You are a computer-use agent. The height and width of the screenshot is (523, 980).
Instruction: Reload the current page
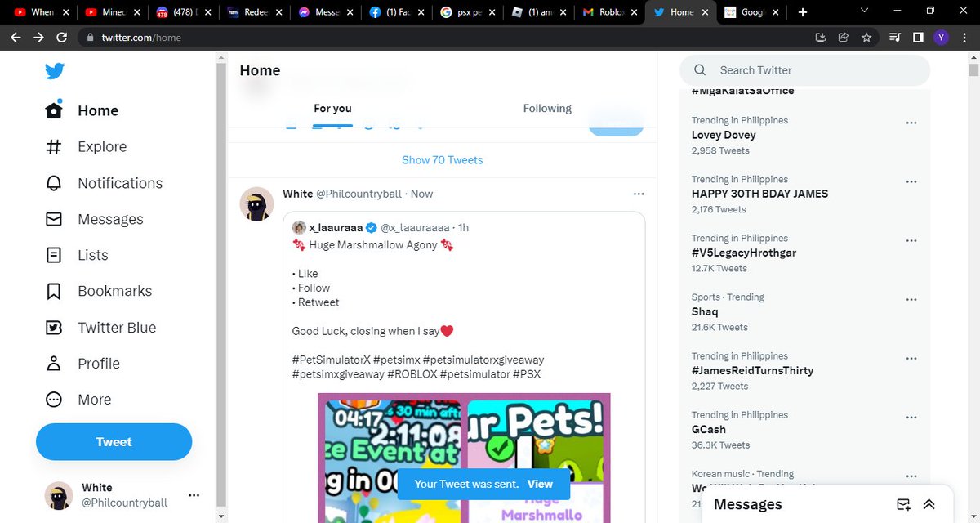(61, 38)
